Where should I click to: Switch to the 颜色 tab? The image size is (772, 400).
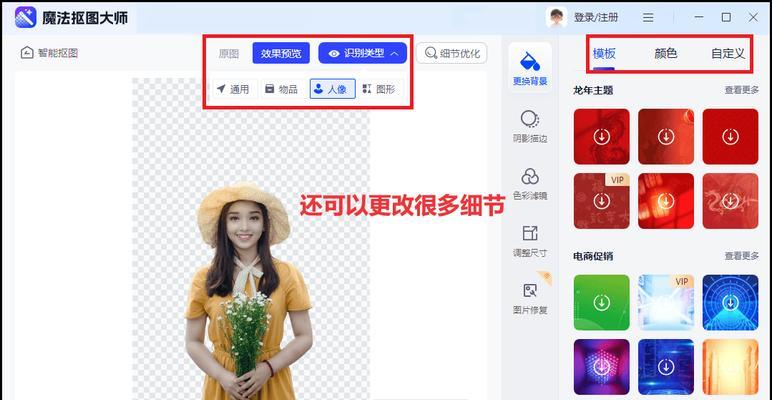click(x=666, y=54)
